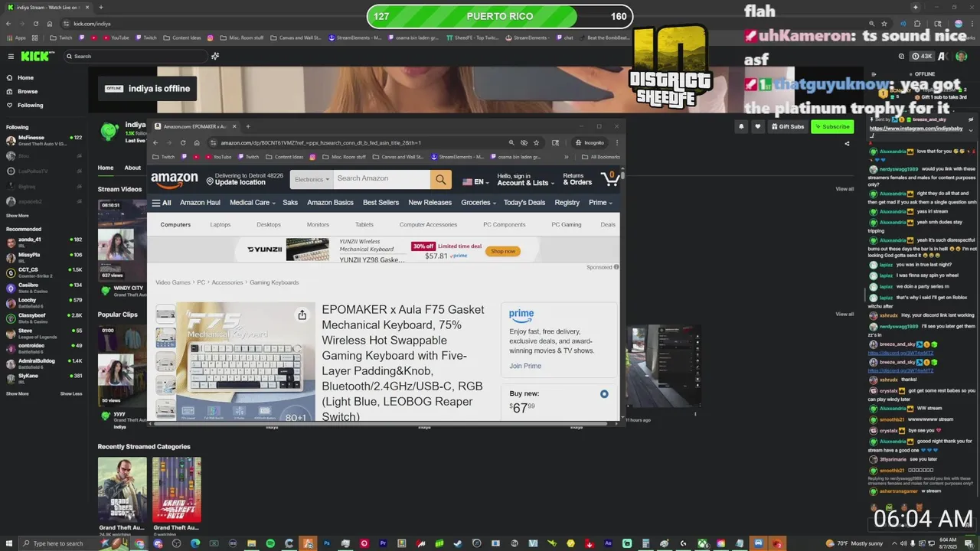The height and width of the screenshot is (551, 980).
Task: Click the Join Prime link
Action: pos(525,366)
